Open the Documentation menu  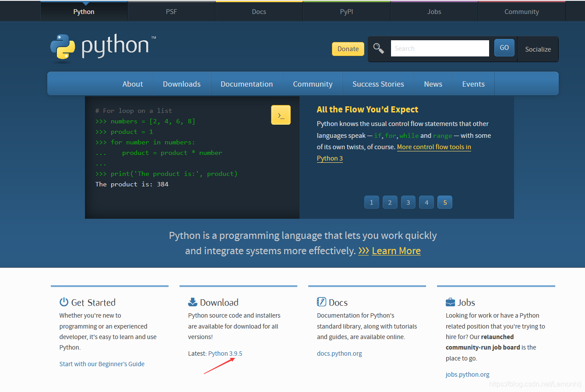pyautogui.click(x=247, y=84)
